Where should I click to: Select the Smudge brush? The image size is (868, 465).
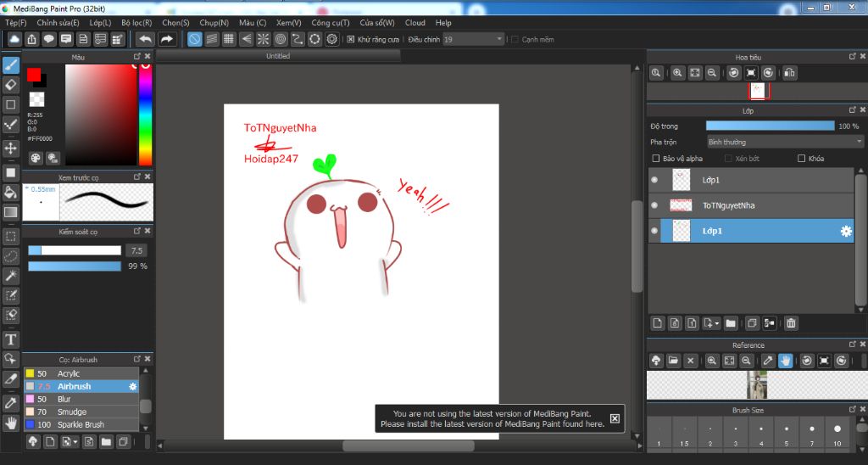(x=81, y=412)
